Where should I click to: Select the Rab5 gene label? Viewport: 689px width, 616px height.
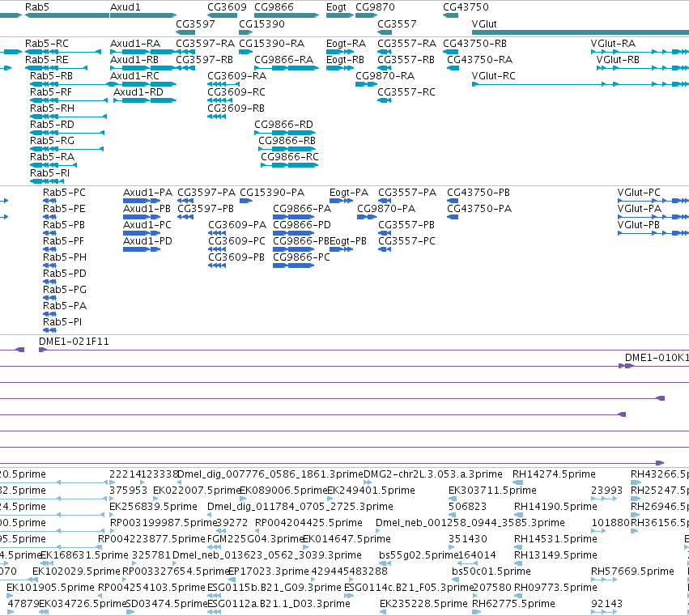[x=37, y=7]
